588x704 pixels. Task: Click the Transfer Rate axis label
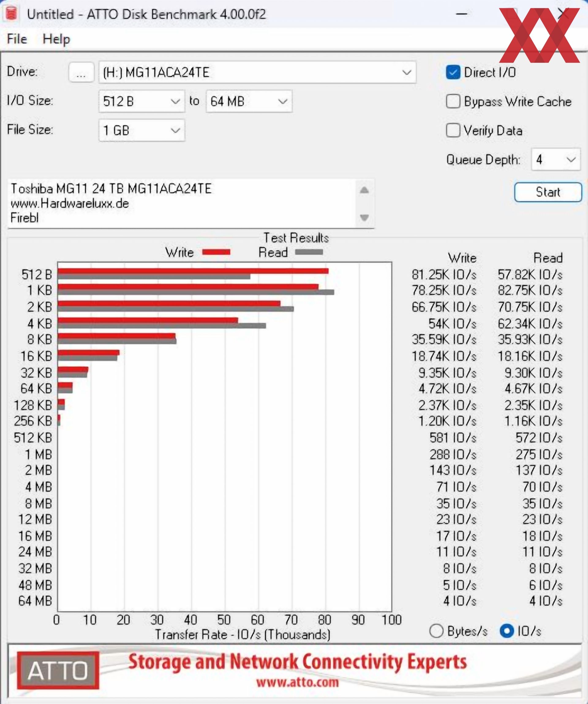242,634
